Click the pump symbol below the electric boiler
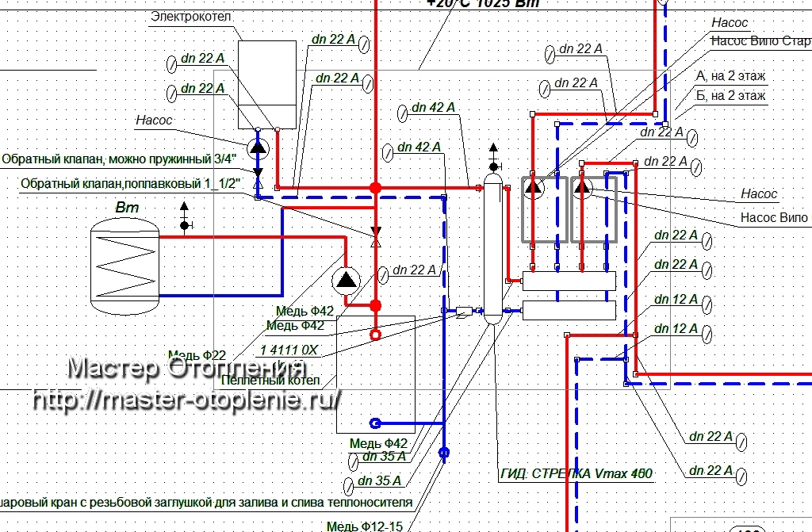Image resolution: width=812 pixels, height=532 pixels. 258,147
